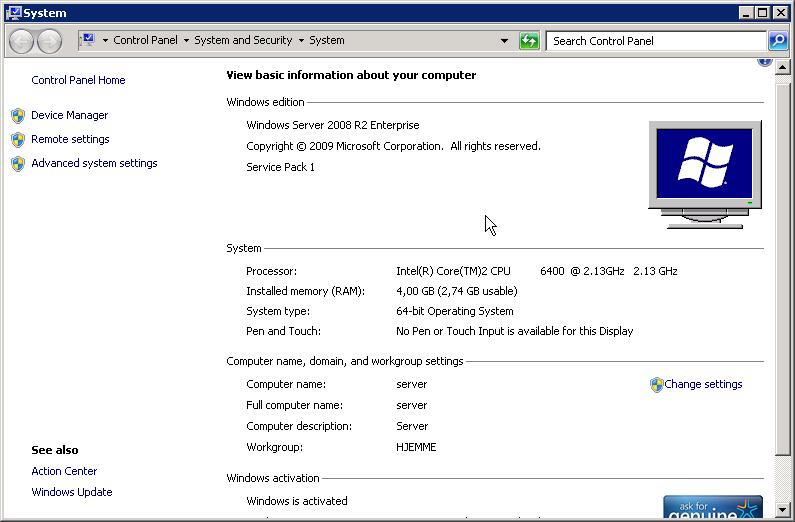Click the Windows is activated text

pyautogui.click(x=297, y=501)
